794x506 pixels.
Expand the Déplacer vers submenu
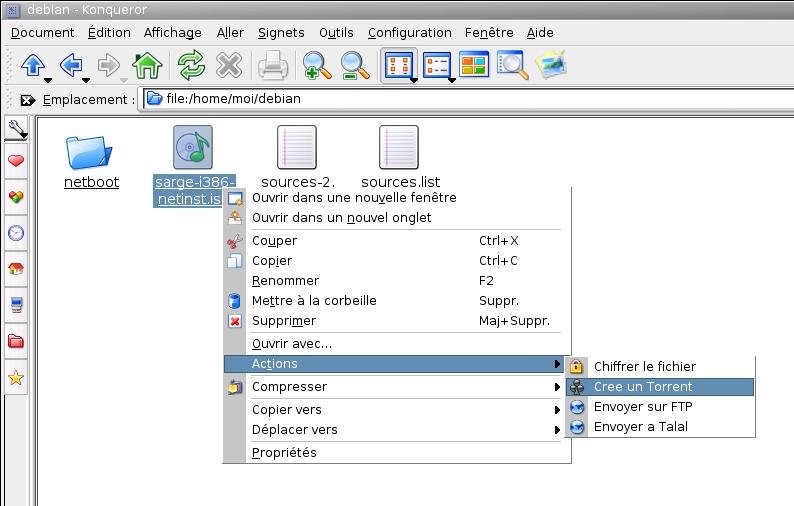pyautogui.click(x=397, y=430)
